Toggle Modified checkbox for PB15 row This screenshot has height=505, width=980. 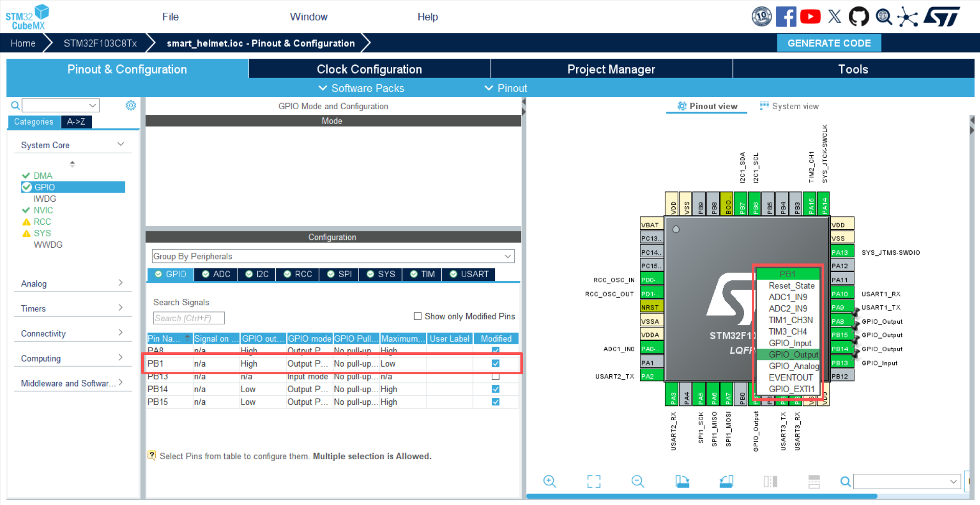495,402
